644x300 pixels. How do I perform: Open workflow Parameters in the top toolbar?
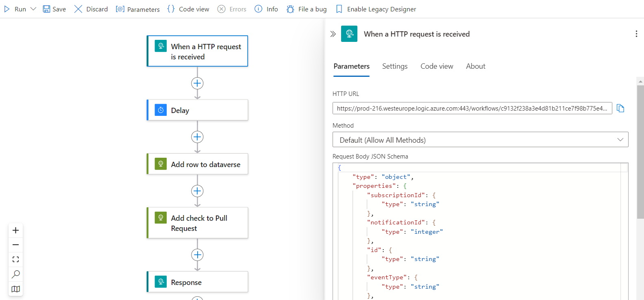[138, 9]
